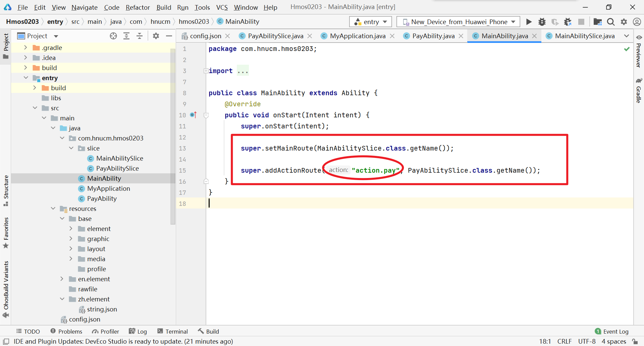The height and width of the screenshot is (346, 644).
Task: Run the app with the green play icon
Action: tap(529, 22)
